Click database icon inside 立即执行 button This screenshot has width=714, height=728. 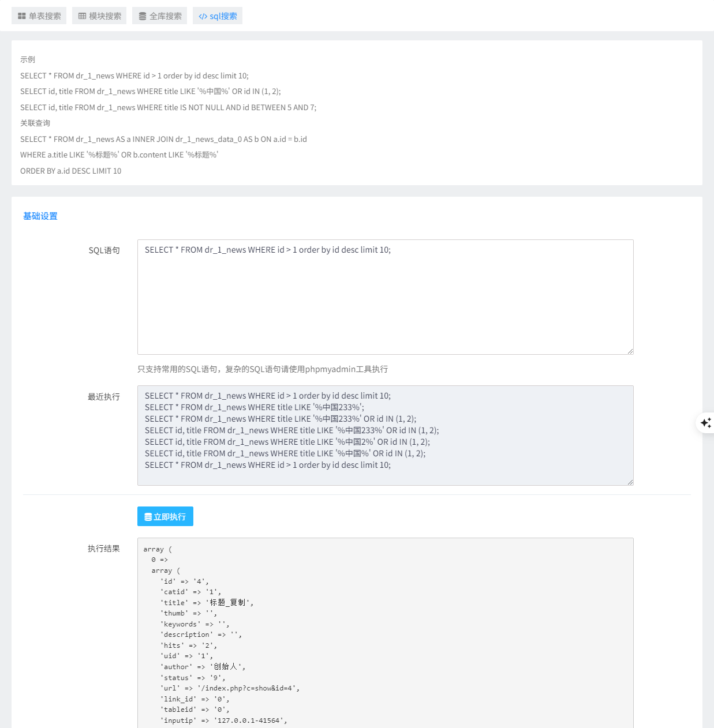(148, 517)
